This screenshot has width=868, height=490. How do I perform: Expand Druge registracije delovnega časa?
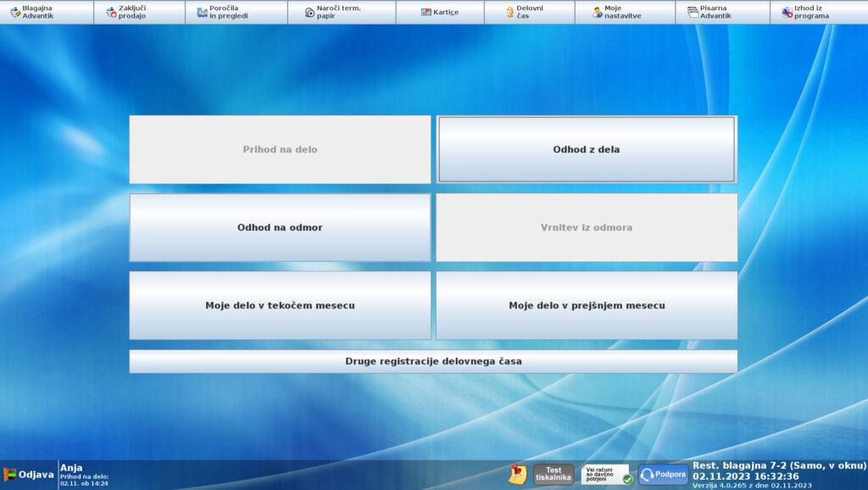pyautogui.click(x=432, y=361)
